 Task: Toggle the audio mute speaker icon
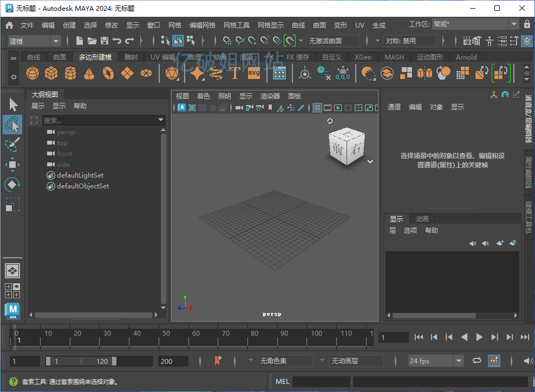(528, 361)
